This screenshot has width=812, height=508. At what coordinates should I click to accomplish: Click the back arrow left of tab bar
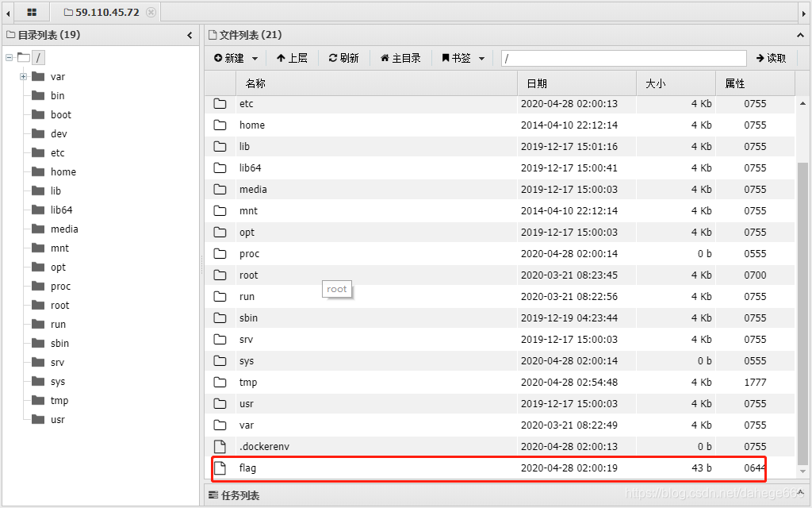point(7,12)
